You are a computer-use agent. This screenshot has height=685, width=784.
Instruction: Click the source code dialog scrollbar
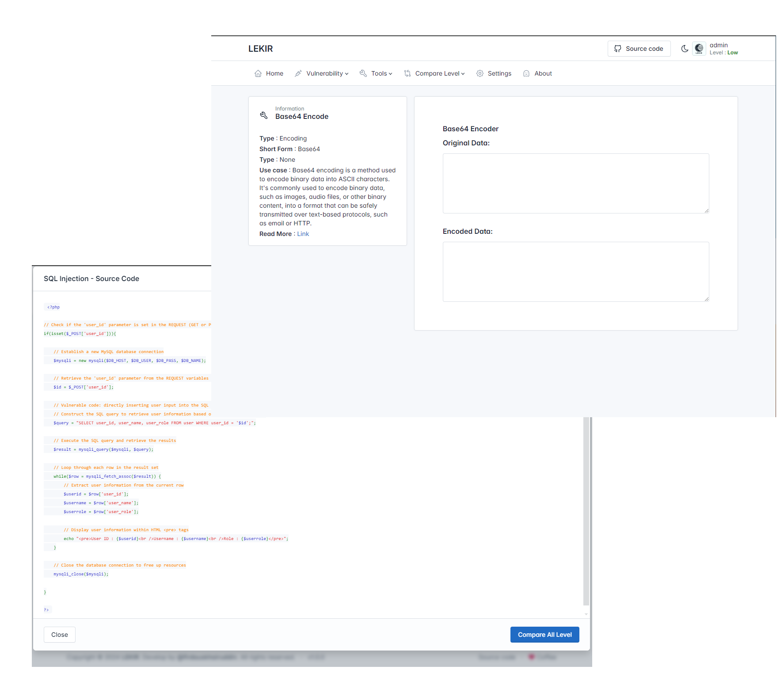pos(586,511)
